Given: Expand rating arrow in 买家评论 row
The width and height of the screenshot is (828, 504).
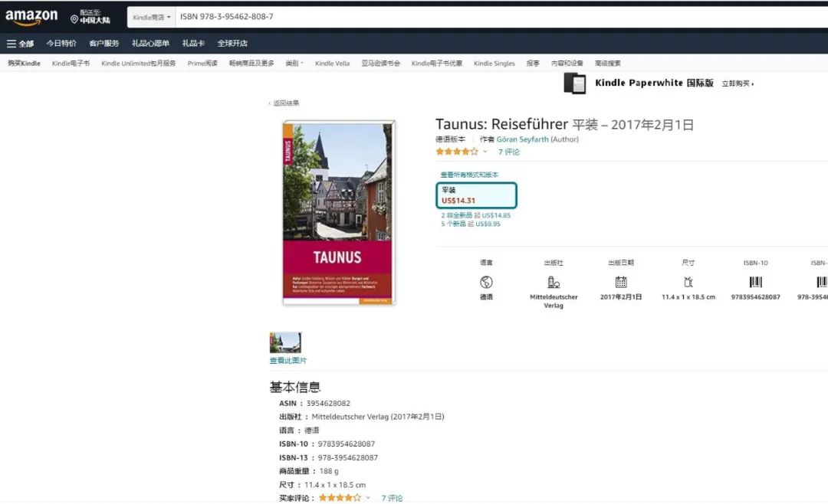Looking at the screenshot, I should pyautogui.click(x=368, y=498).
